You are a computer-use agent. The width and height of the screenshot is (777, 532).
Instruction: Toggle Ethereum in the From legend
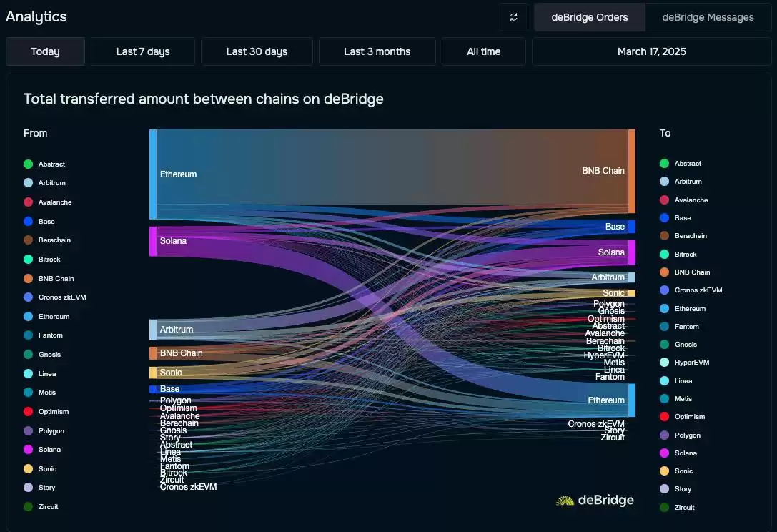click(x=46, y=316)
